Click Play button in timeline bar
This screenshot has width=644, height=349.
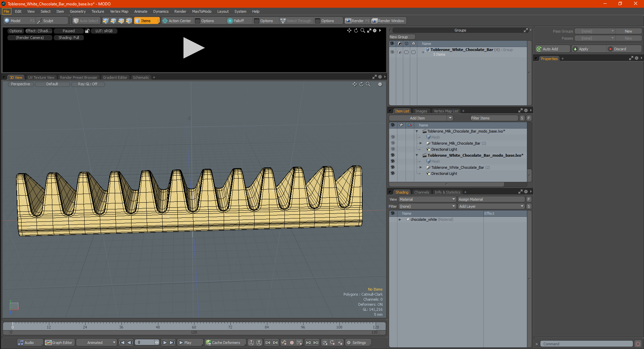190,343
